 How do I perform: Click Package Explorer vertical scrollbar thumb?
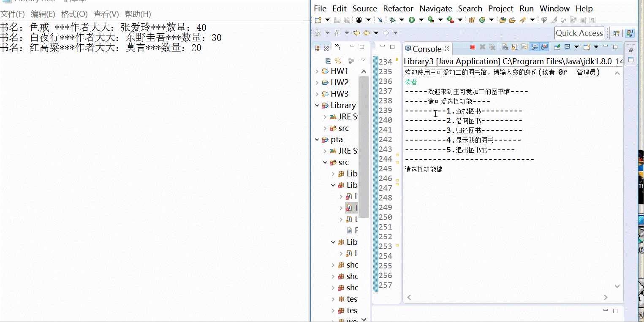point(364,147)
